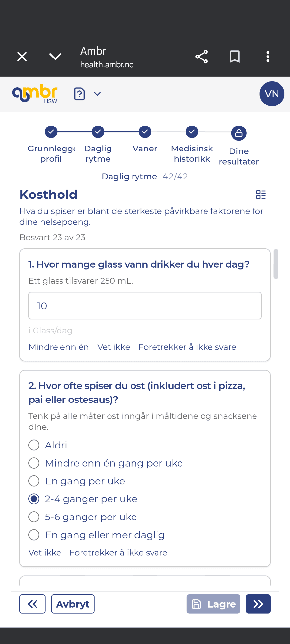The height and width of the screenshot is (644, 290).
Task: Expand the help icon dropdown chevron
Action: [x=97, y=94]
